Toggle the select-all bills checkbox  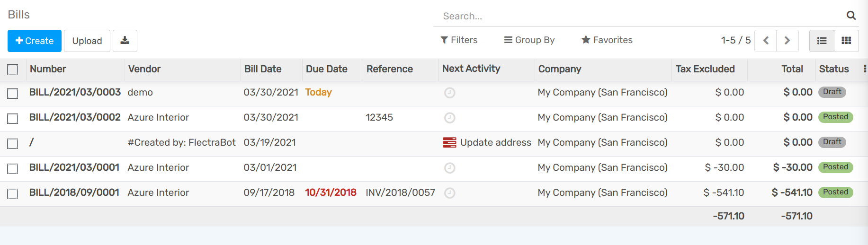(x=13, y=70)
